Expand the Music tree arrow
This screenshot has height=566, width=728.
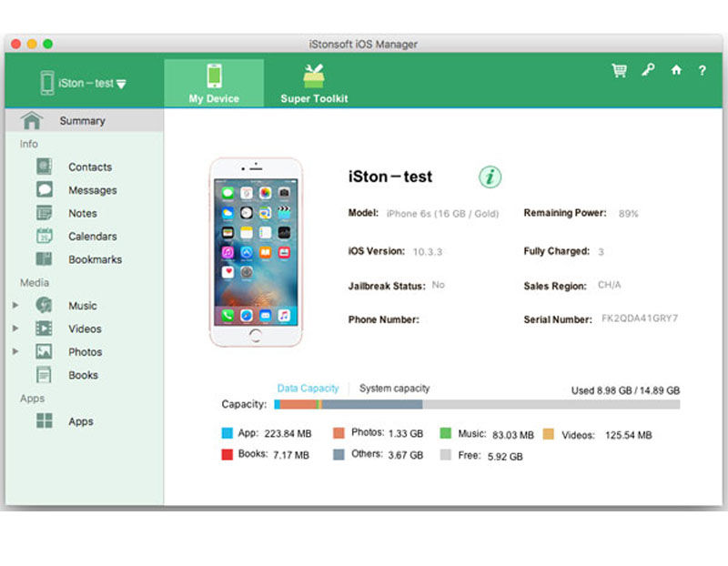tap(15, 305)
